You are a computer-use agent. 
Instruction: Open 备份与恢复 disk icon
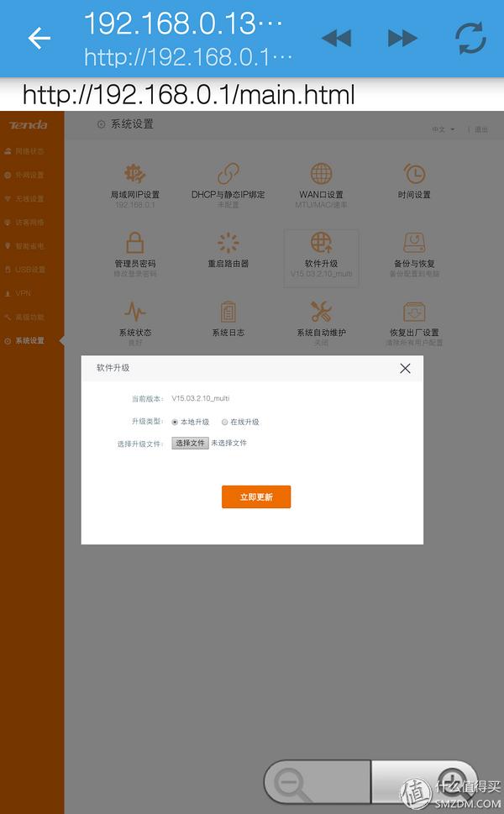tap(414, 243)
